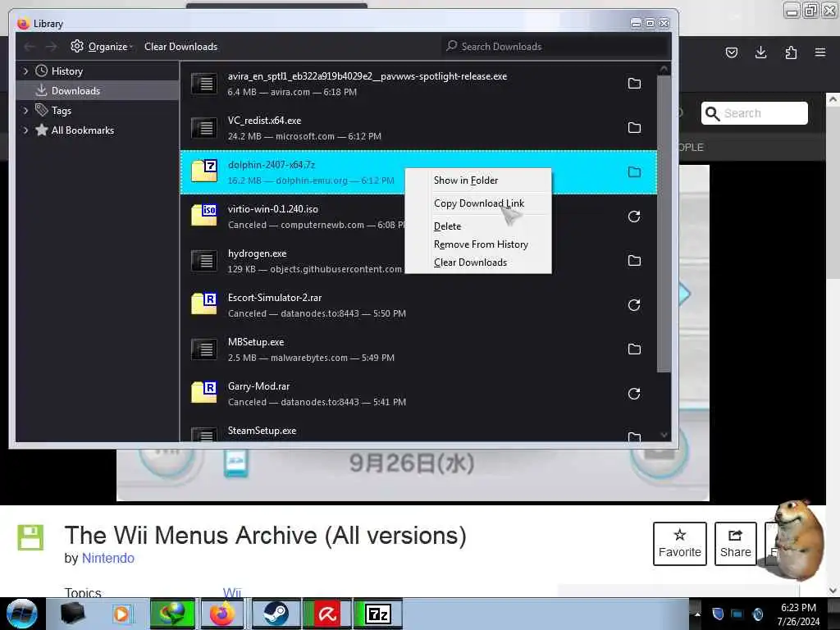Click the Windows Start orb
The image size is (840, 630).
[22, 614]
